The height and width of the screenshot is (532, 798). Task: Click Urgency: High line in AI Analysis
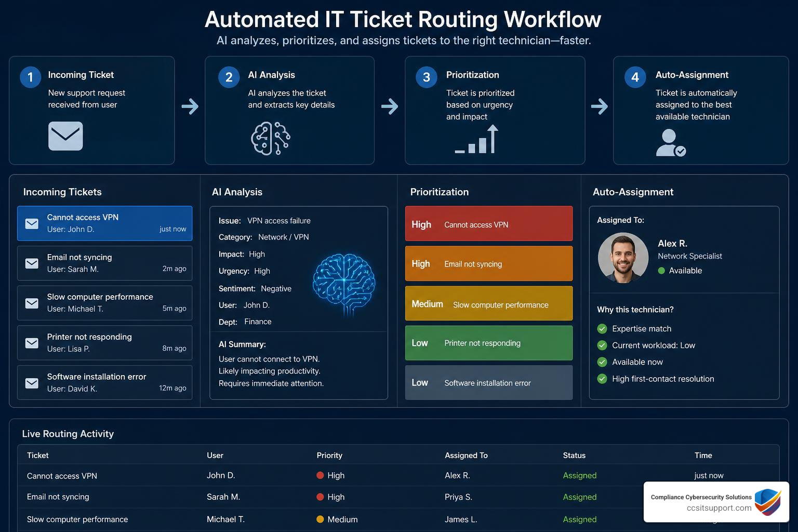[x=244, y=271]
